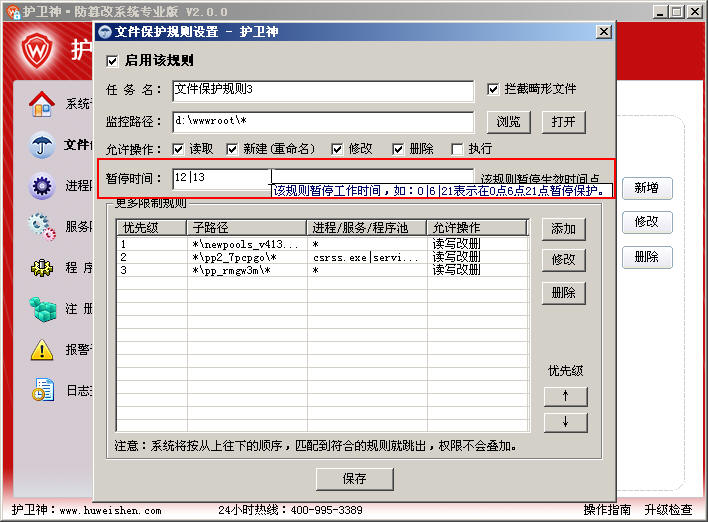The height and width of the screenshot is (522, 708).
Task: Select the *\pp_rmgw3m\* rule row
Action: coord(322,270)
